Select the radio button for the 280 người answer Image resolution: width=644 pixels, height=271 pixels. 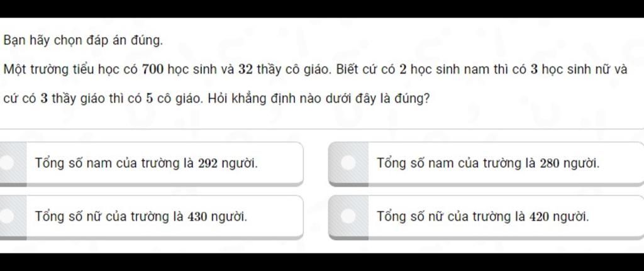tap(348, 163)
